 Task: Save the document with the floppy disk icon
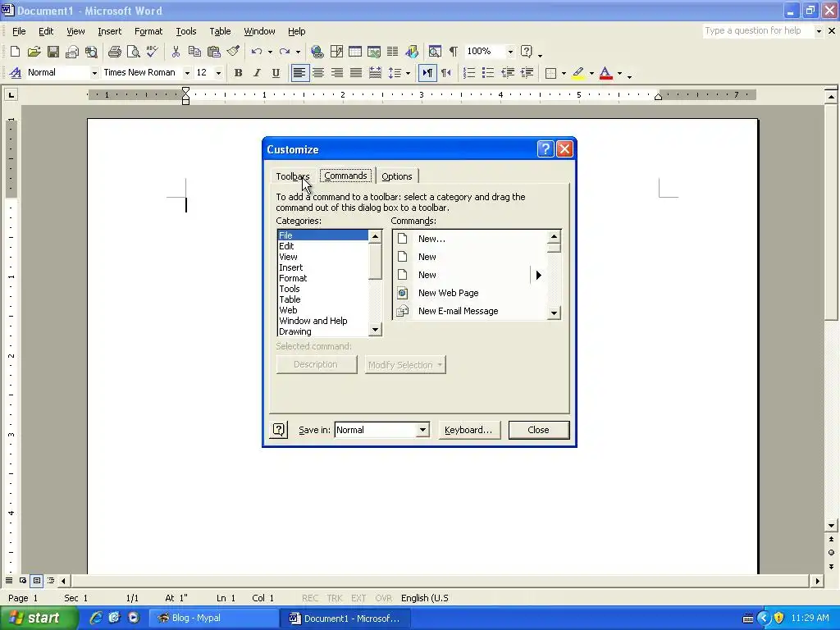coord(52,52)
